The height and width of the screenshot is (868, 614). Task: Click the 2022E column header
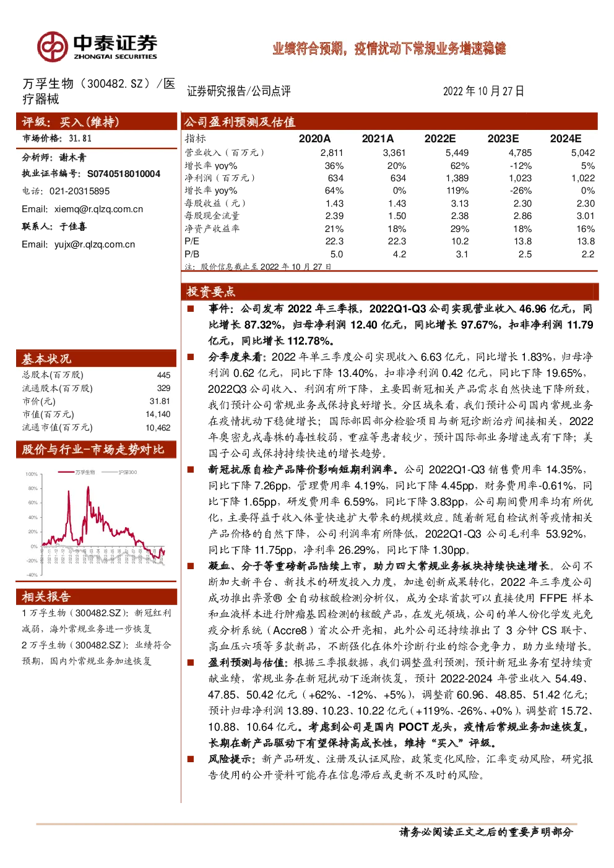pos(440,139)
